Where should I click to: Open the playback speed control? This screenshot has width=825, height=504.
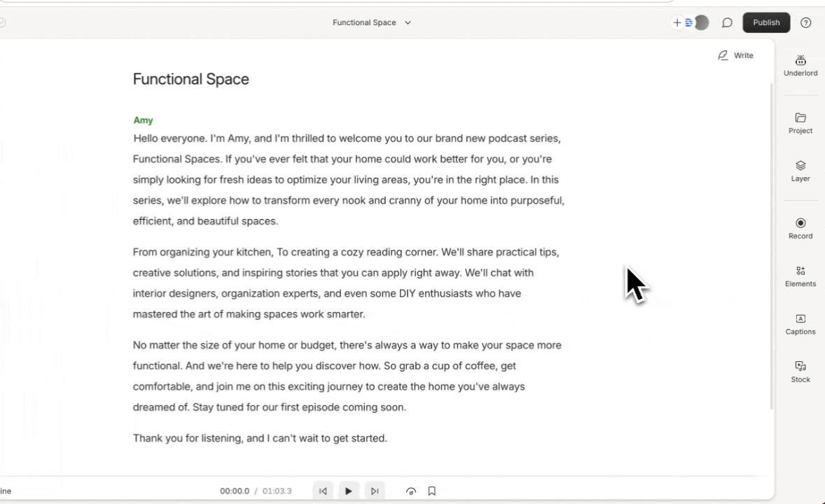coord(411,491)
